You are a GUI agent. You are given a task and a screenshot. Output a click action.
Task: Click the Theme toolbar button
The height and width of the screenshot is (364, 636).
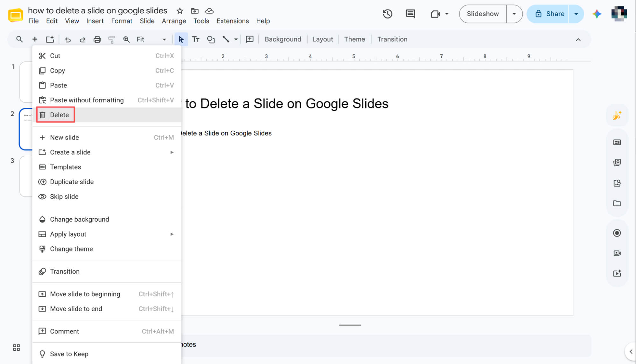pos(354,39)
